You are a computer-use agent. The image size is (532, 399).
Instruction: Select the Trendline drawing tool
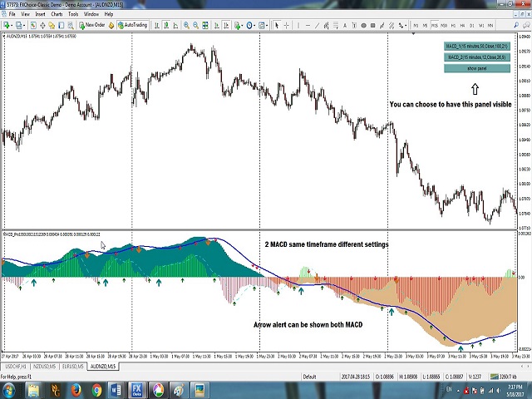click(317, 25)
